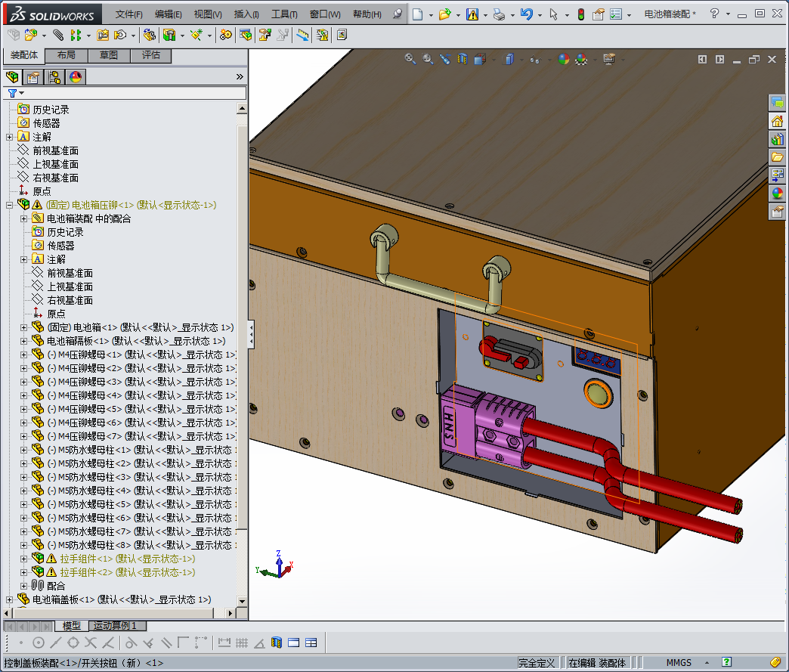The height and width of the screenshot is (672, 789).
Task: Open the PropertyManager tab icon
Action: (x=33, y=77)
